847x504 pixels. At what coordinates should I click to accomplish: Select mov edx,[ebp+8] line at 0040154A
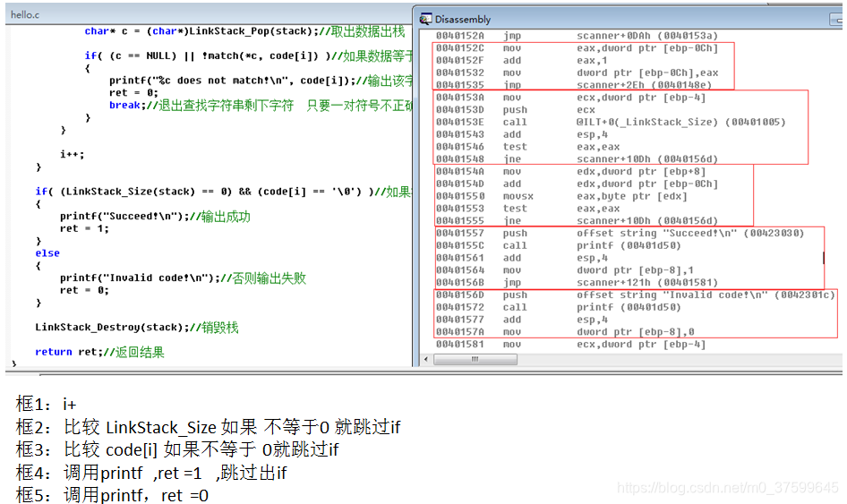point(570,172)
